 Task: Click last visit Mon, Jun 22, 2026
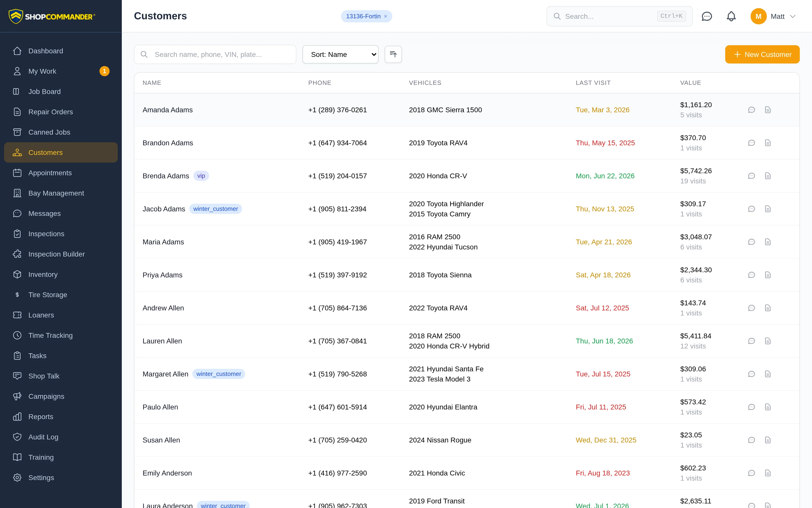(x=605, y=176)
